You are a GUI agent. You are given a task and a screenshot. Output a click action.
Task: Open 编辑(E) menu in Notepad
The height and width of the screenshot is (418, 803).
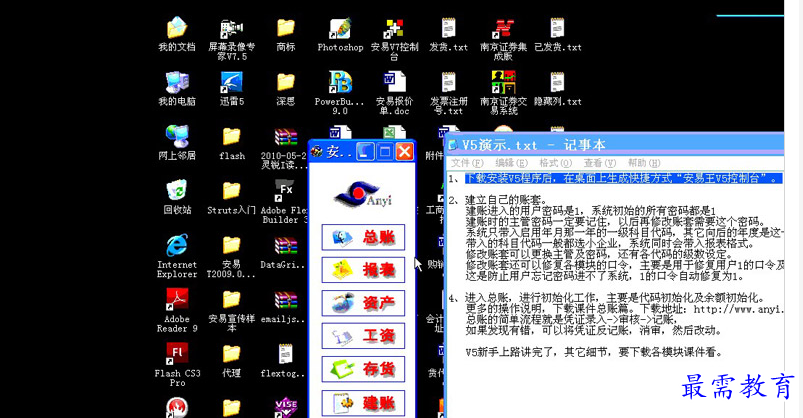511,163
